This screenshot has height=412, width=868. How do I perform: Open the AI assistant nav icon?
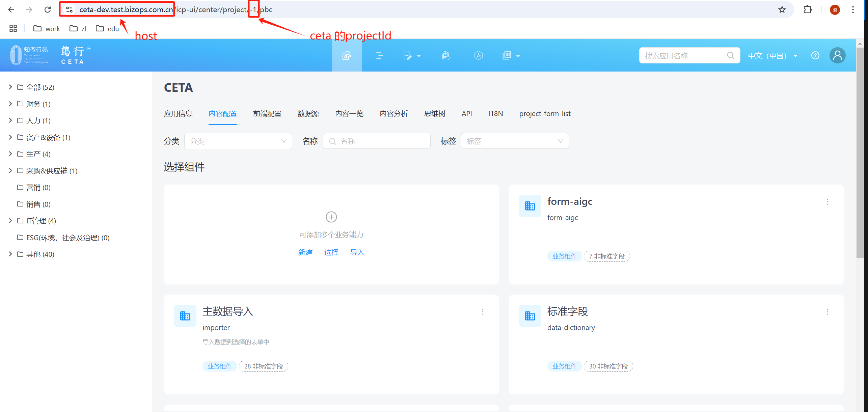coord(446,55)
